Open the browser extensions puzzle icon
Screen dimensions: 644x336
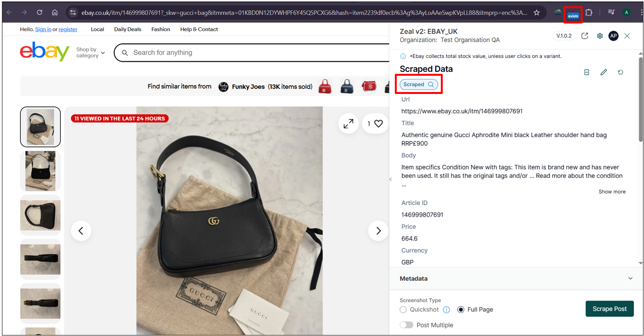[589, 12]
